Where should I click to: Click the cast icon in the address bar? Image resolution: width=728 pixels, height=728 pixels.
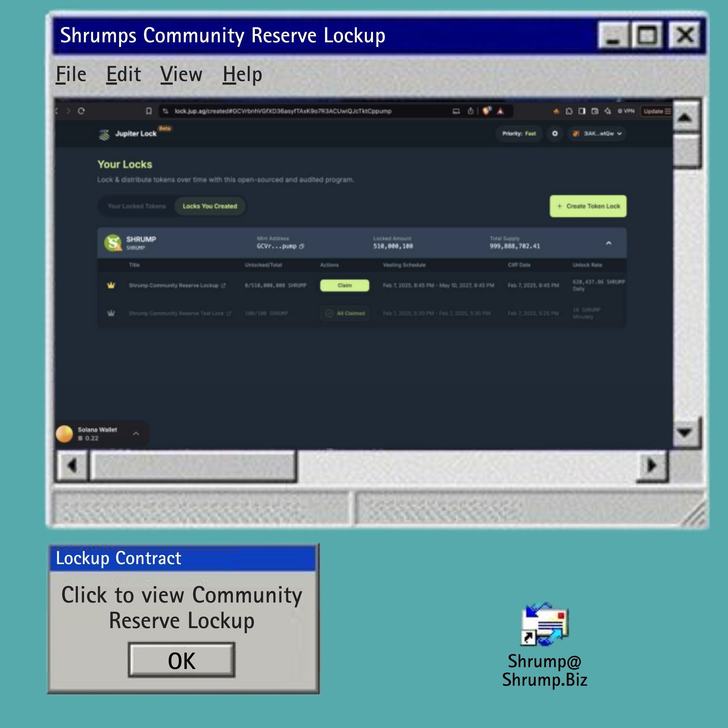456,111
